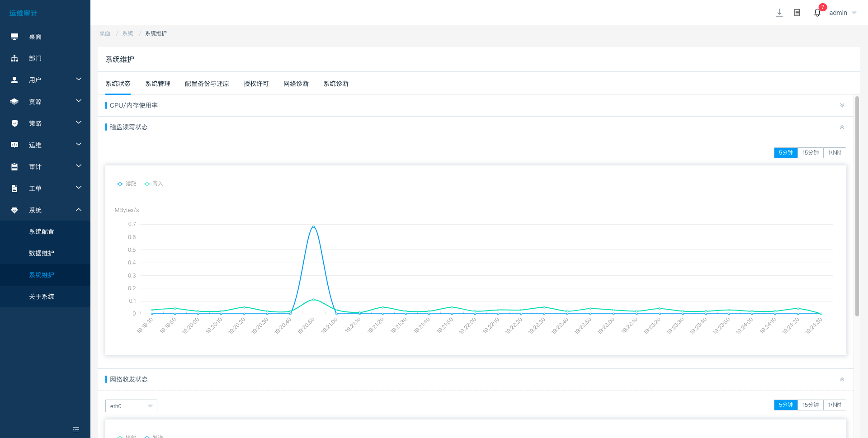Select 1小时 range for network chart
This screenshot has height=438, width=868.
tap(835, 405)
